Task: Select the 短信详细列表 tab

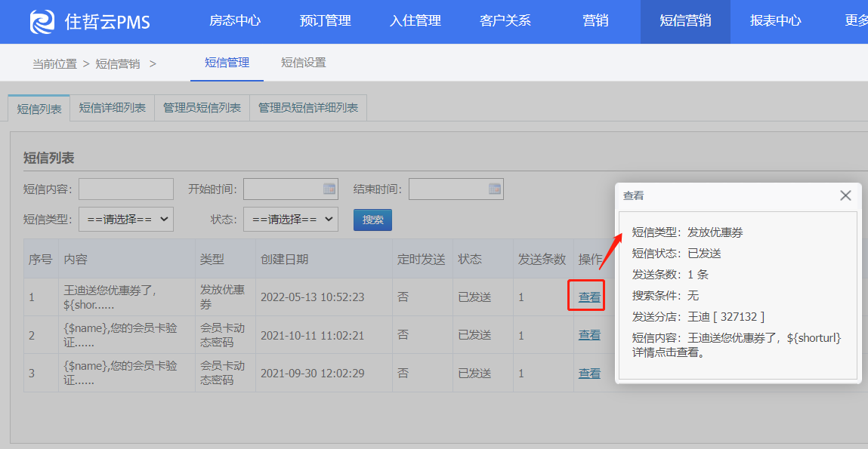Action: (113, 108)
